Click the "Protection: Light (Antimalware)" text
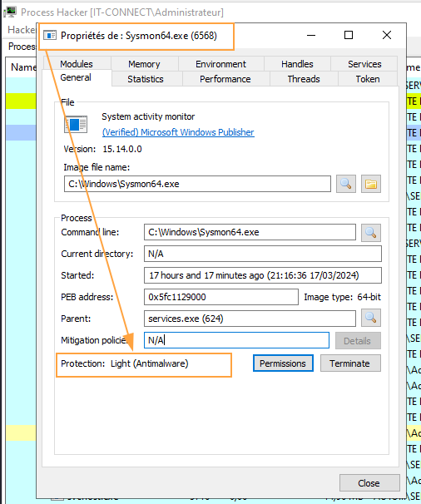Screen dimensions: 421x504 (x=125, y=363)
